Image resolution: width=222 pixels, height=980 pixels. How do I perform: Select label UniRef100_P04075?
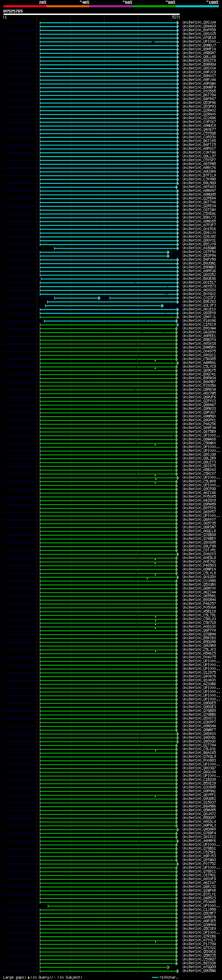[199, 657]
